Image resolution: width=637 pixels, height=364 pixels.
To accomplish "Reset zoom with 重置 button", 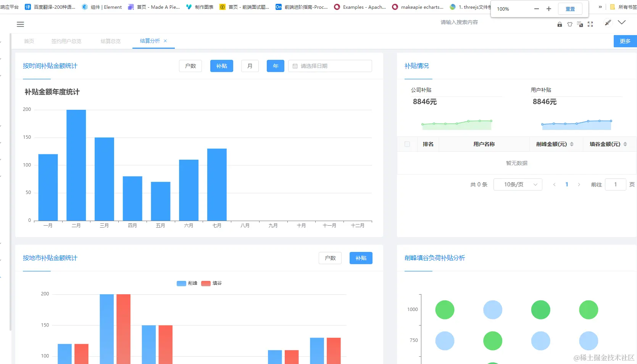I will pos(570,9).
